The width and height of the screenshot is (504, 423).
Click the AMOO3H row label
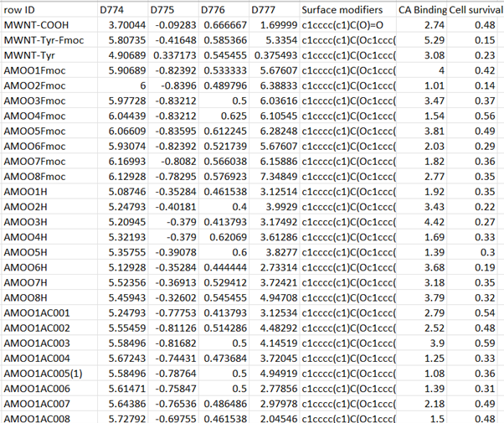coord(49,222)
